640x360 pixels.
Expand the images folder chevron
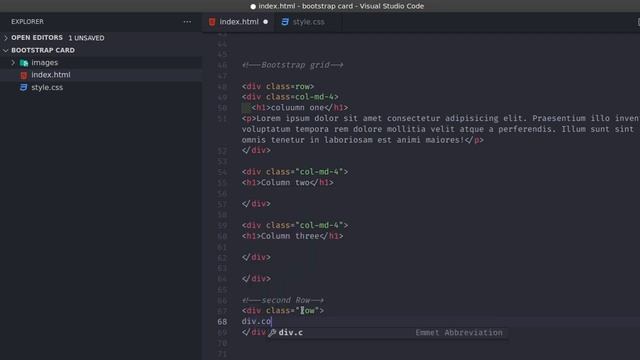(13, 63)
